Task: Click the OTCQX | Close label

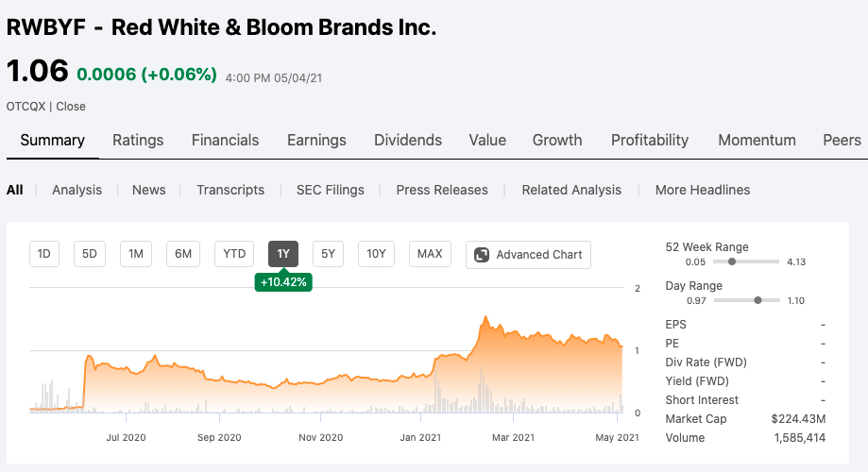Action: [46, 107]
